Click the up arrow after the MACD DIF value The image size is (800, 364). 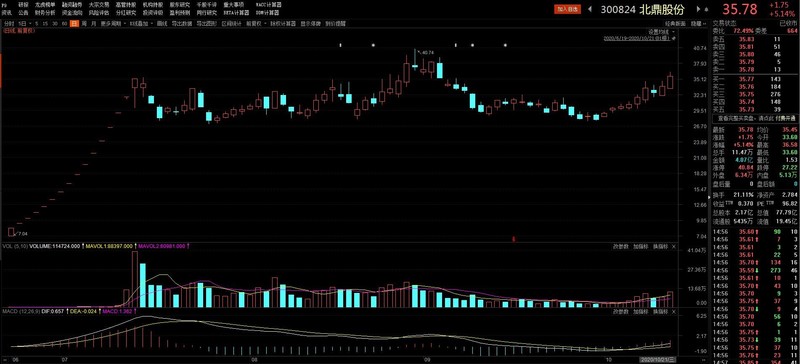[66, 310]
